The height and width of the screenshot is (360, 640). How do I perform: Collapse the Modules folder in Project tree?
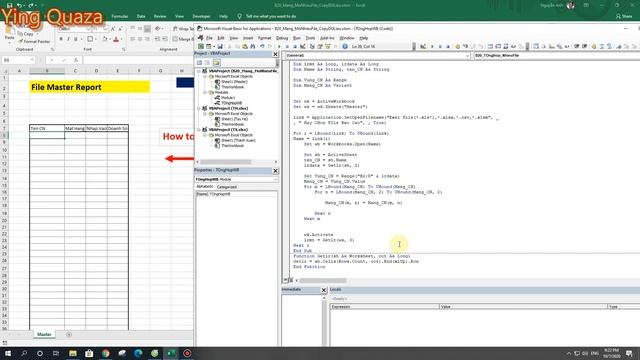pos(205,93)
